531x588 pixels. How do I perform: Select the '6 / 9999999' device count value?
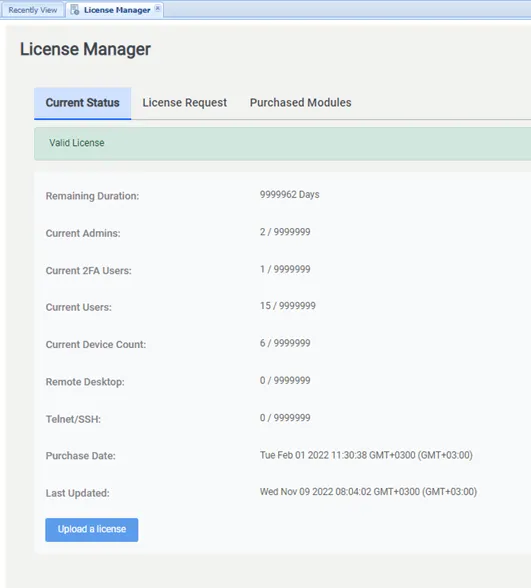point(285,343)
